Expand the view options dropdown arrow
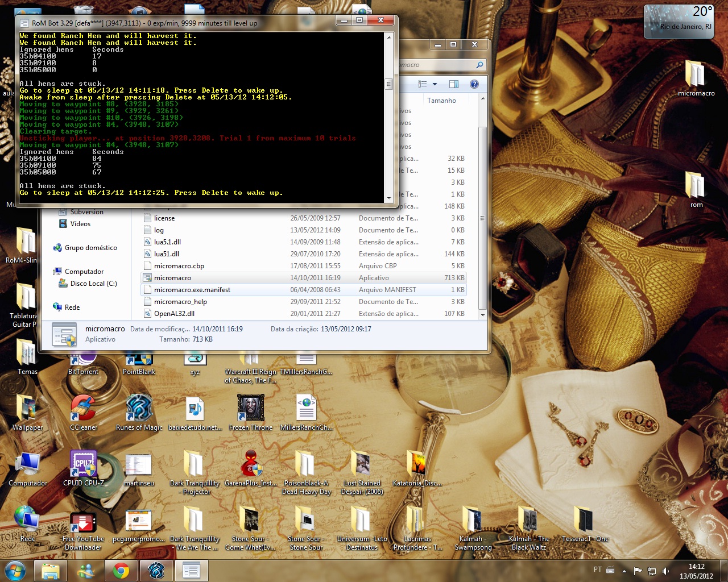This screenshot has width=728, height=582. 435,84
